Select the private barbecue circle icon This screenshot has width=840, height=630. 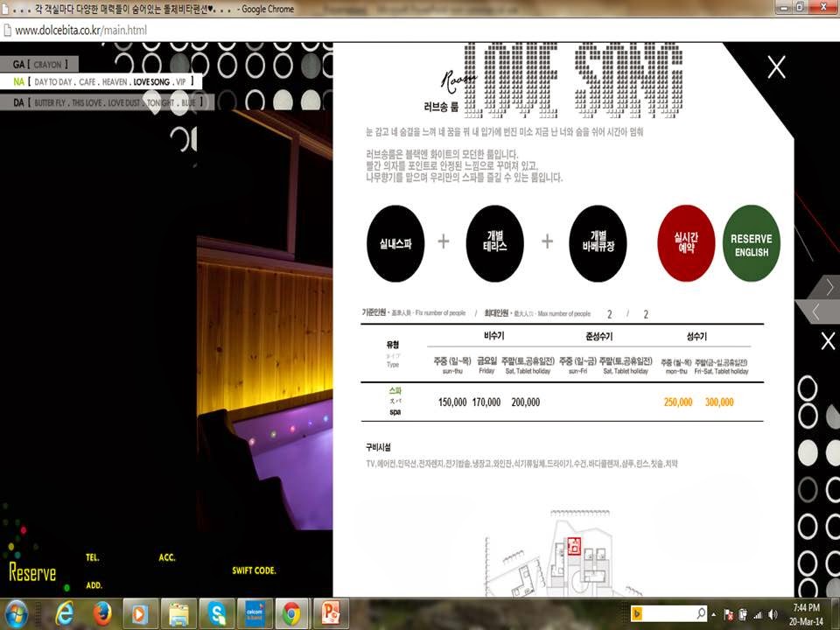[x=598, y=242]
